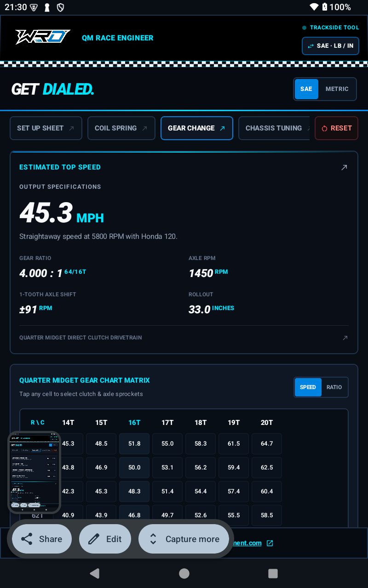Select the 49.7 cell in gear chart
The image size is (368, 588).
point(167,515)
